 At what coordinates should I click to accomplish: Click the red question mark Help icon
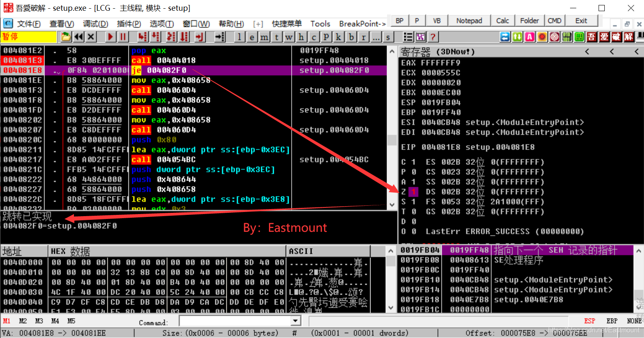click(433, 37)
